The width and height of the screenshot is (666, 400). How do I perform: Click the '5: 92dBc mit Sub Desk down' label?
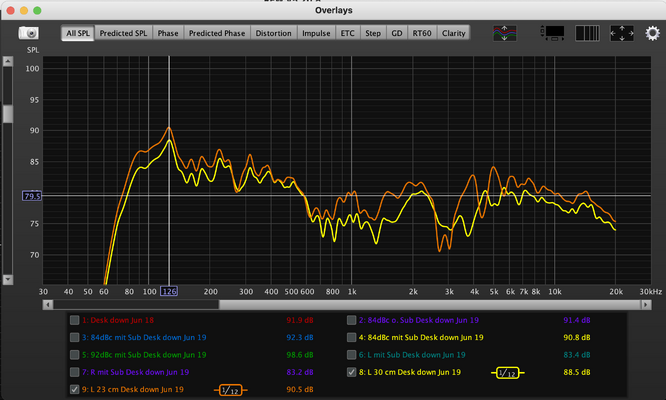click(x=144, y=355)
